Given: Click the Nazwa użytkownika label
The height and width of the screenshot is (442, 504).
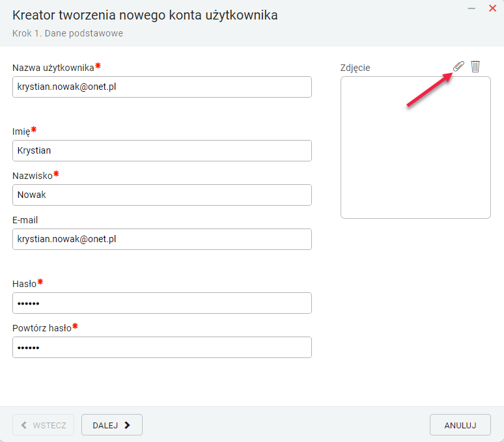Looking at the screenshot, I should point(53,68).
